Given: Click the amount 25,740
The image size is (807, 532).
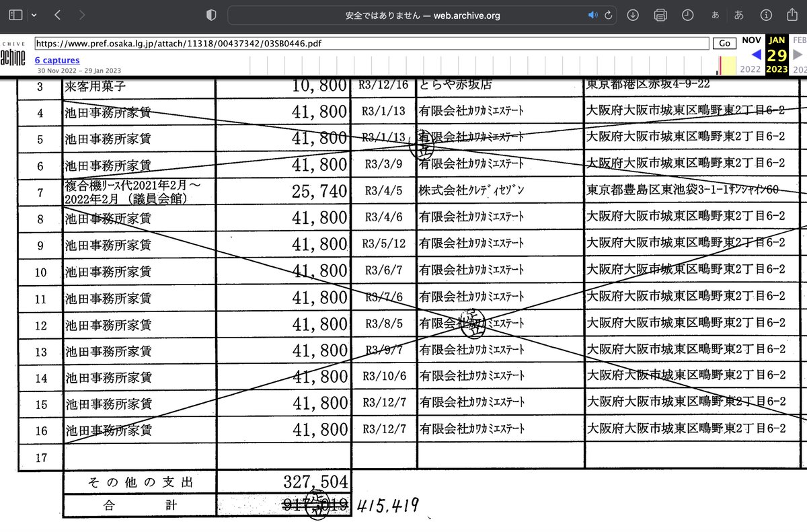Looking at the screenshot, I should [x=319, y=192].
